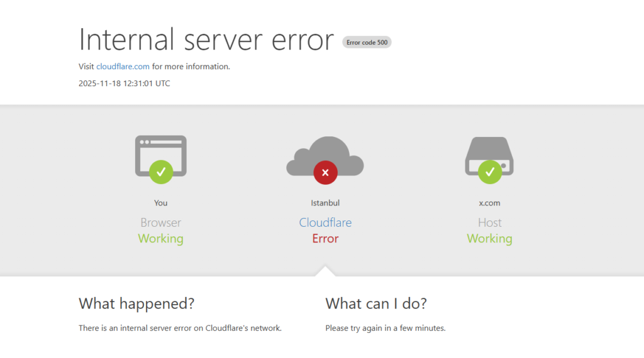Image resolution: width=644 pixels, height=358 pixels.
Task: Click the red Error status text
Action: pos(325,239)
